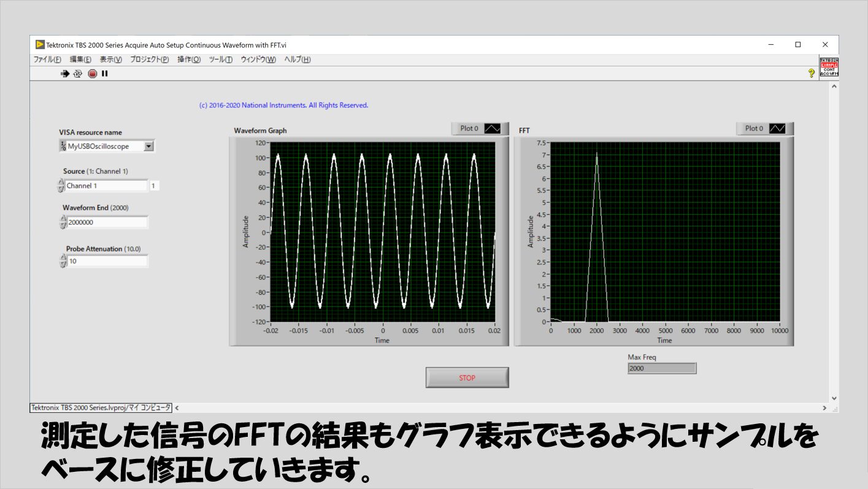Click the scroll down arrow of the vertical scrollbar
Viewport: 868px width, 489px height.
tap(834, 398)
